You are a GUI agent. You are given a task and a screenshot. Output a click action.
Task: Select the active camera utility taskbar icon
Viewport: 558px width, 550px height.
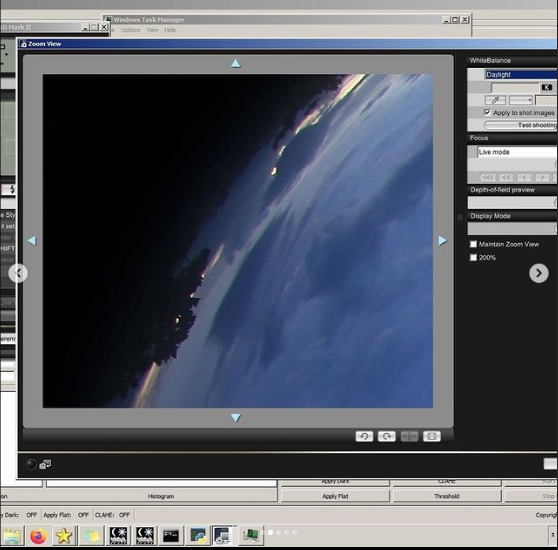click(224, 536)
